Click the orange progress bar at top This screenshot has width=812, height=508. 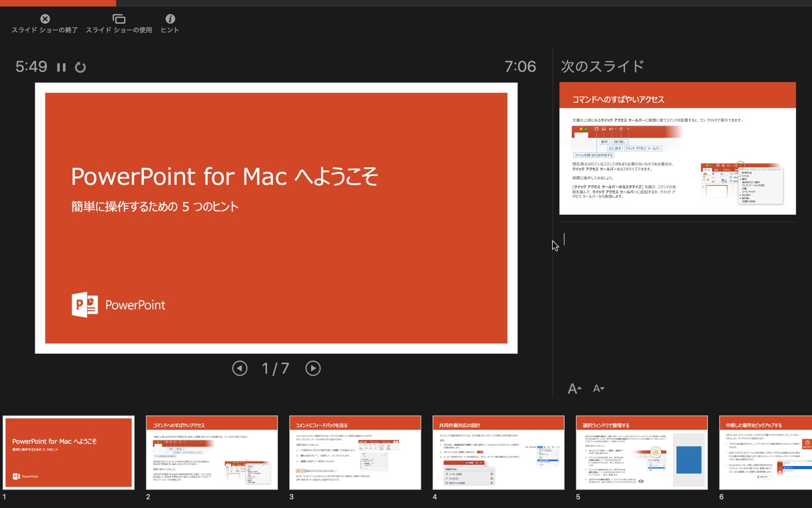coord(58,3)
